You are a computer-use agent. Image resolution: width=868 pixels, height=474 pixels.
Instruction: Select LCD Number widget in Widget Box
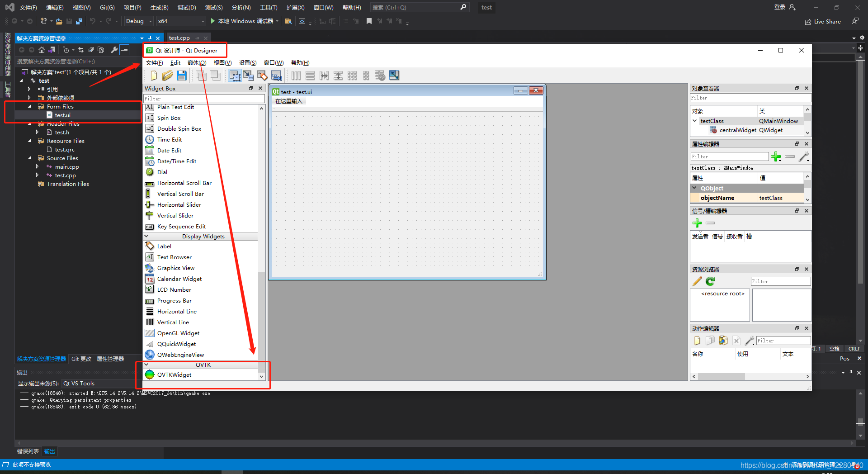[174, 290]
